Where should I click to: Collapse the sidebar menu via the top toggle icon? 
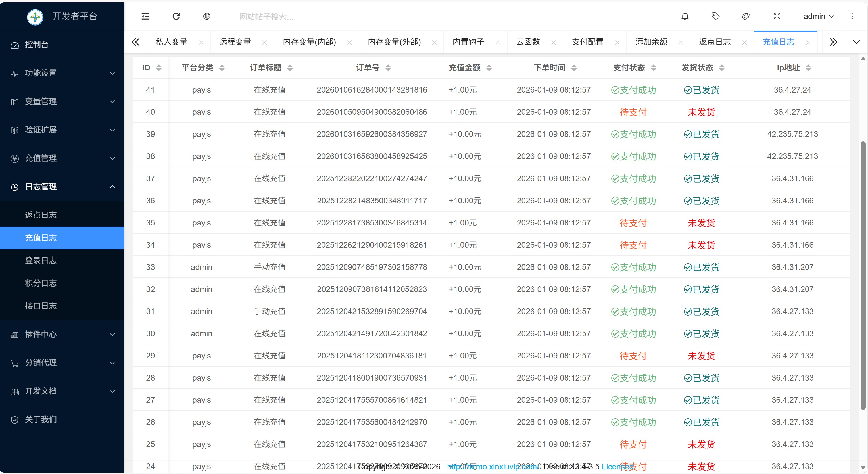click(x=145, y=16)
